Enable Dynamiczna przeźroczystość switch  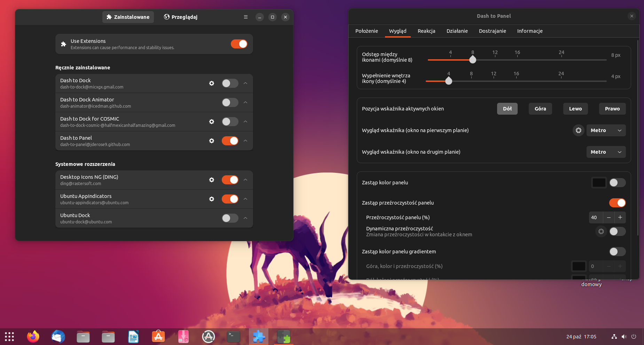618,231
